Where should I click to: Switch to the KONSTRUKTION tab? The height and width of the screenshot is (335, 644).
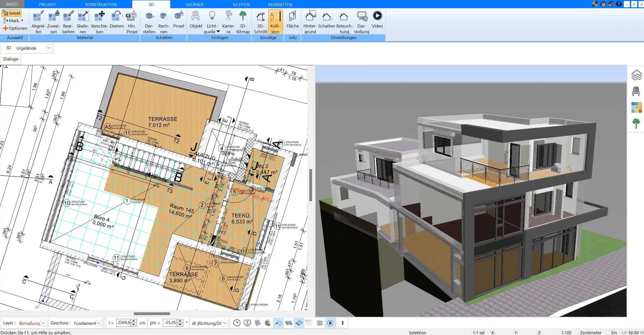(x=101, y=4)
